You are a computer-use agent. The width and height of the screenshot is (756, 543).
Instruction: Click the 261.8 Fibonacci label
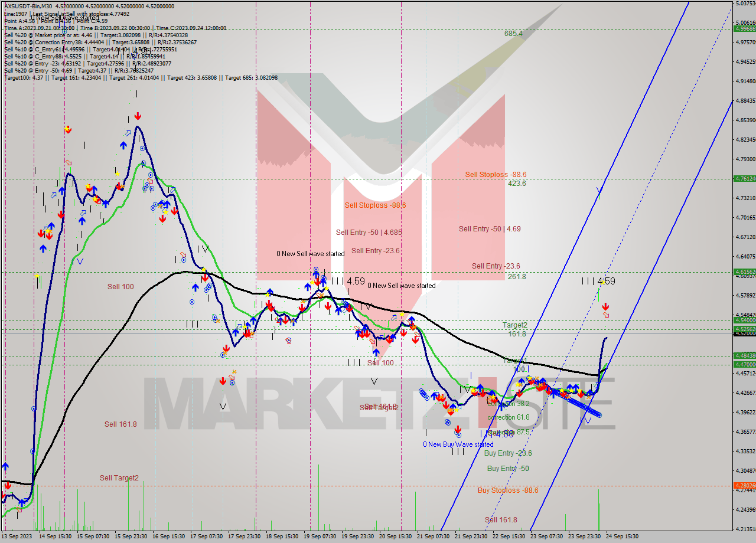[x=517, y=276]
